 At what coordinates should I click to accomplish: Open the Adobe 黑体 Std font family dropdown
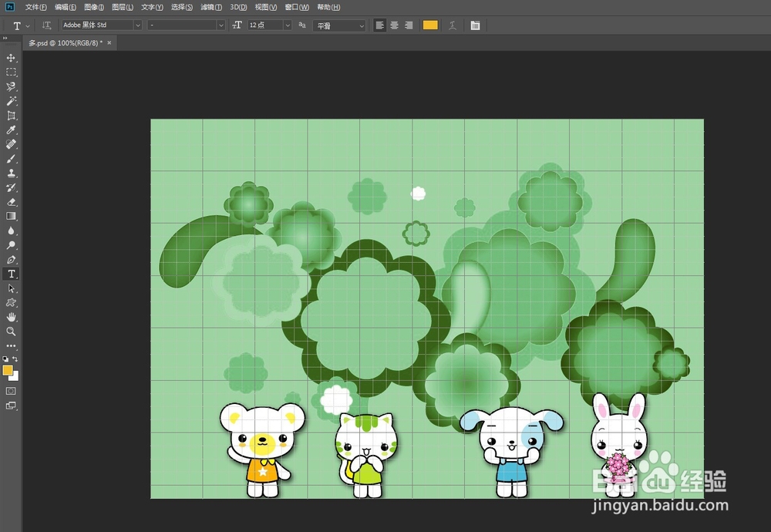tap(138, 25)
